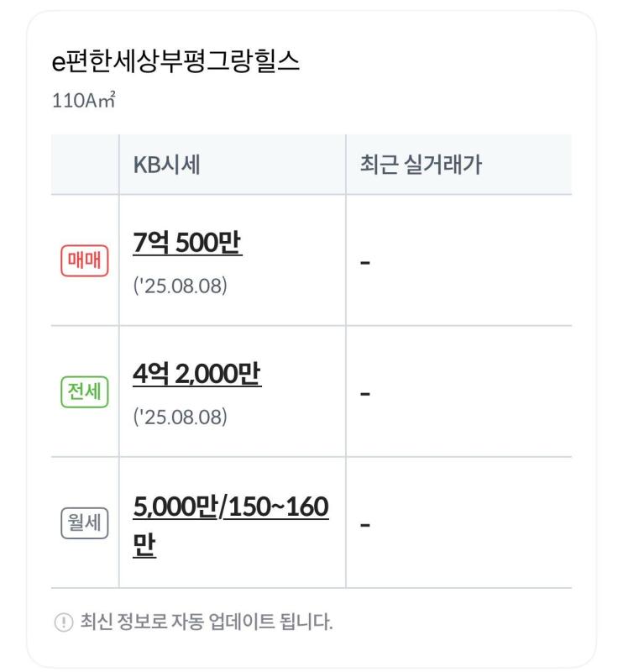The width and height of the screenshot is (623, 672).
Task: Click the 110A㎡ area label
Action: [x=84, y=101]
